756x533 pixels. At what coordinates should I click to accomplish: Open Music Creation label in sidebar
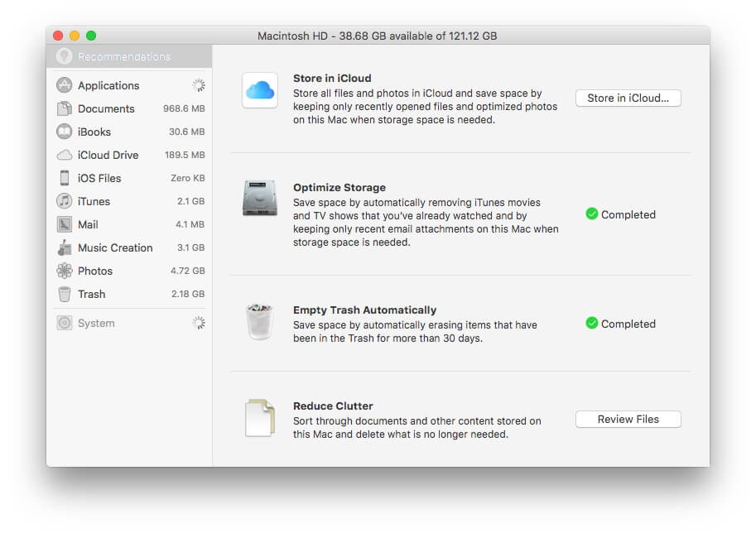pos(115,247)
